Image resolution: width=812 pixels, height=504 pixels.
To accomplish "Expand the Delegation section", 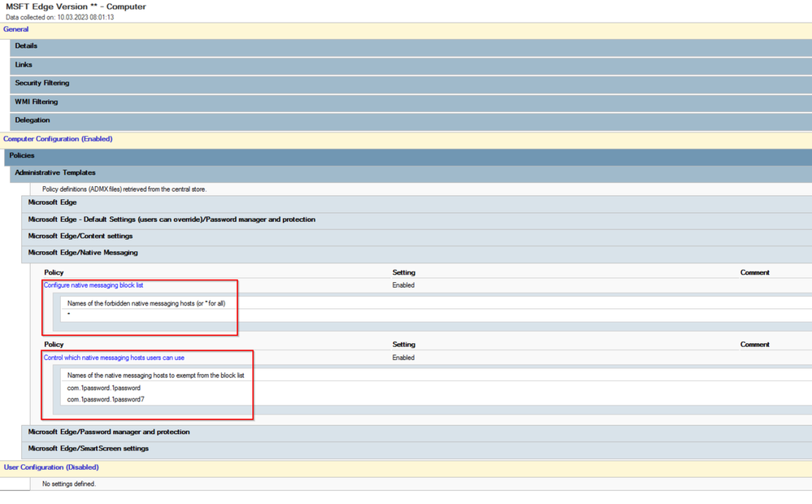I will (x=33, y=120).
